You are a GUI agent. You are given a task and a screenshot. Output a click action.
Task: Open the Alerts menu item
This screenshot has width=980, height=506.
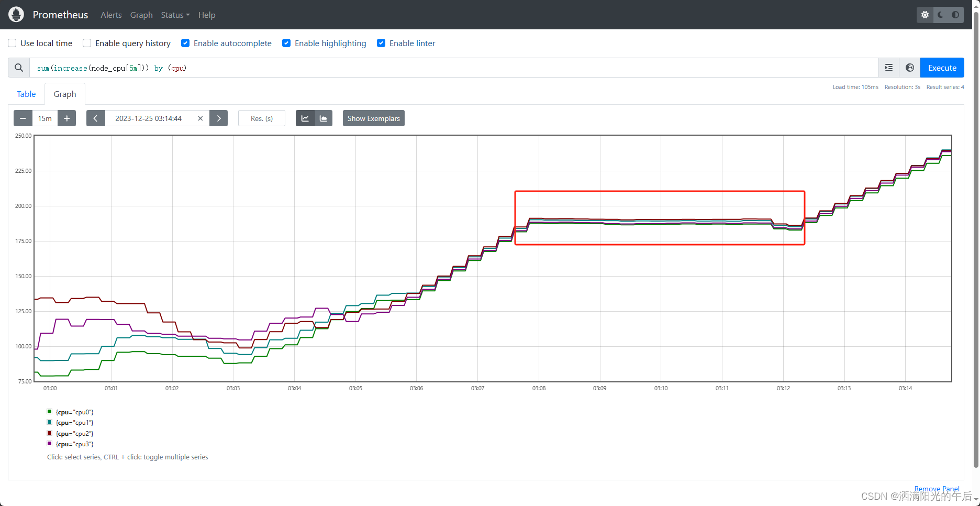pos(111,15)
